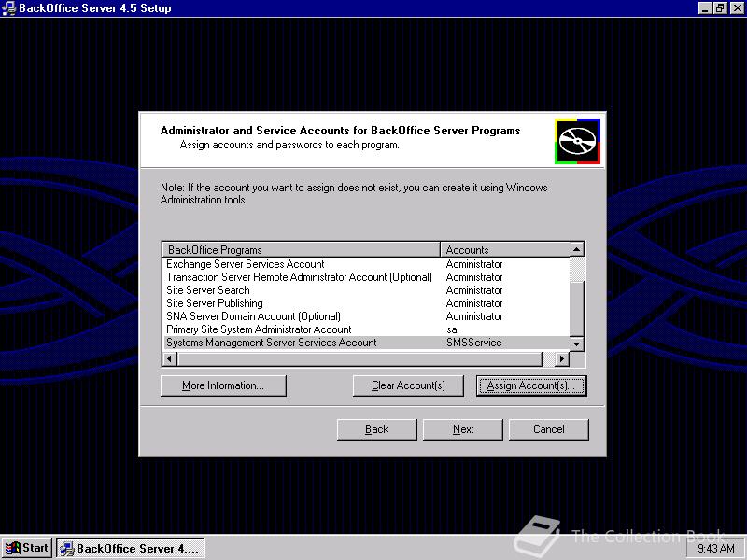The width and height of the screenshot is (747, 560).
Task: Open the Start menu
Action: click(x=27, y=548)
